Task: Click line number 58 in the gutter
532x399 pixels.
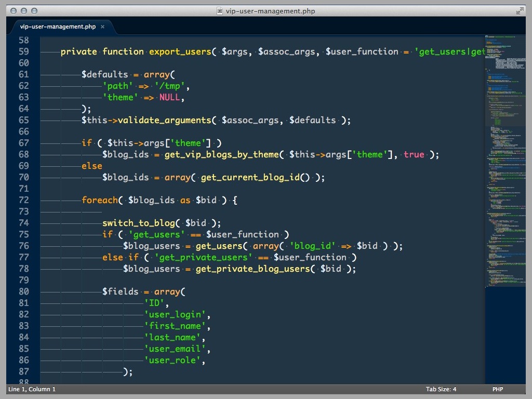Action: [x=24, y=41]
